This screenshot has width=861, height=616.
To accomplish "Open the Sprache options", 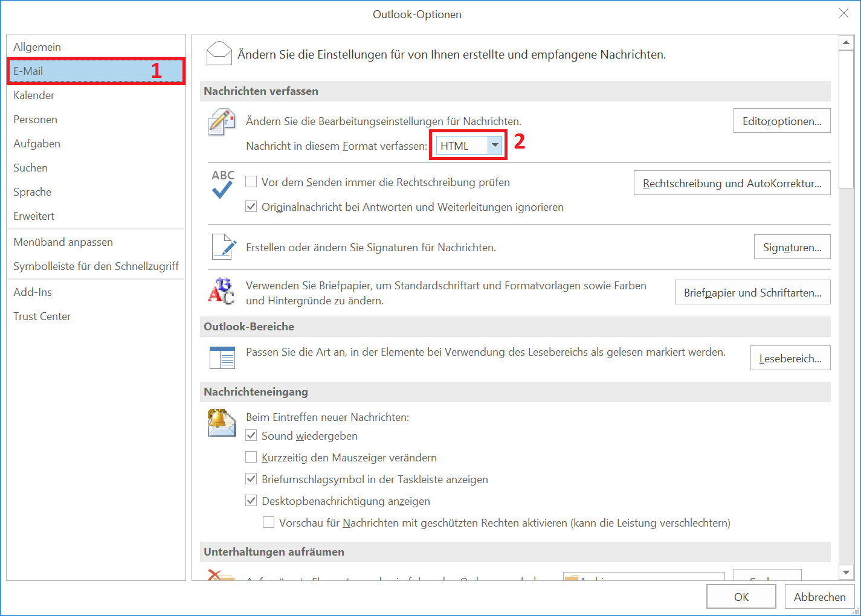I will tap(95, 192).
